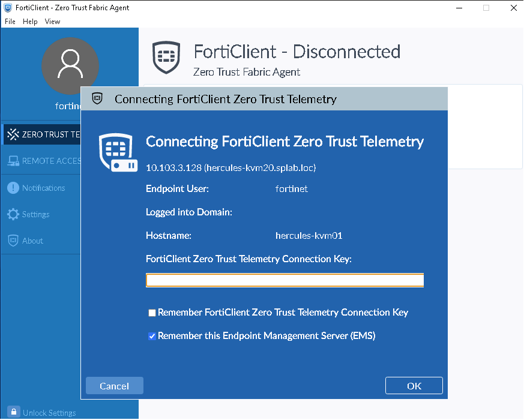Click the Notifications alert icon

coord(13,188)
